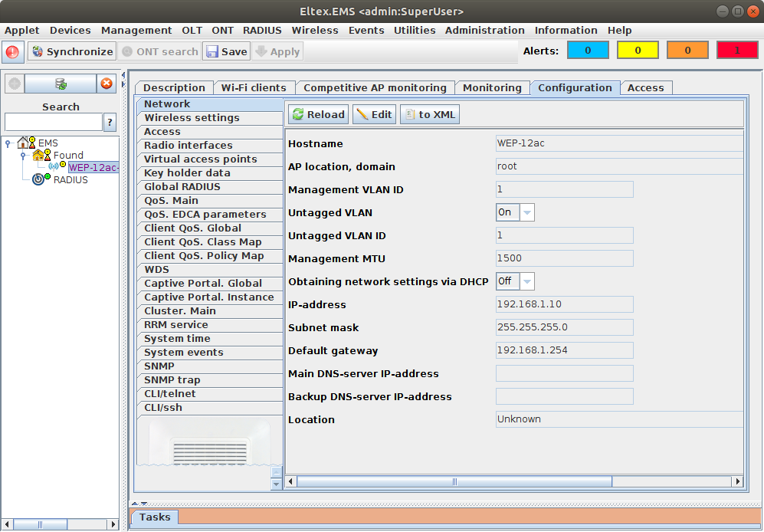Image resolution: width=764 pixels, height=532 pixels.
Task: Collapse the EMS tree root node
Action: (8, 143)
